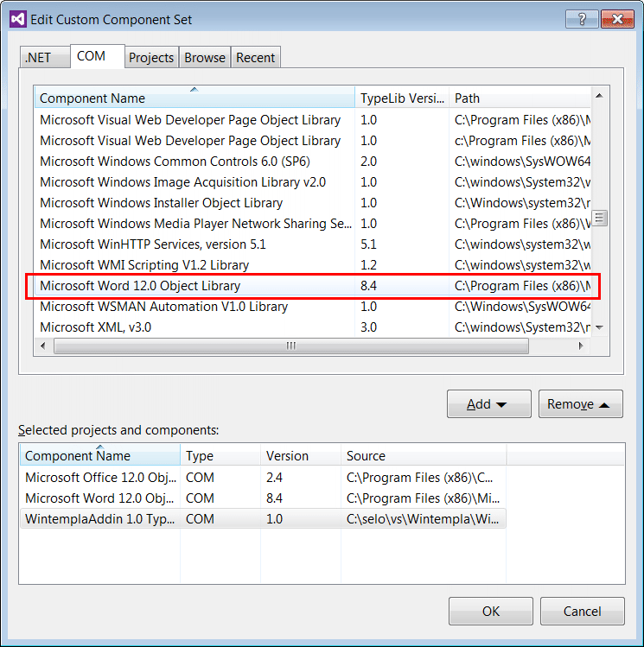Dismiss dialog with Cancel button
644x647 pixels.
[583, 611]
